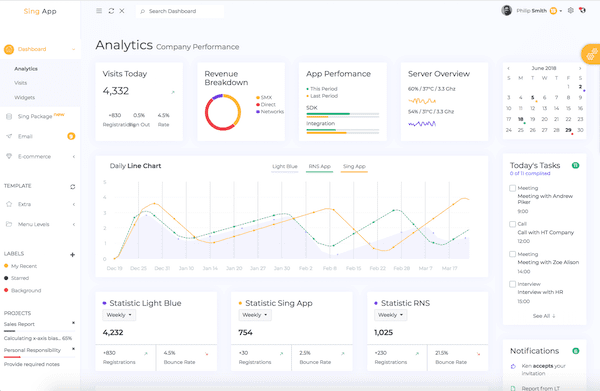Screen dimensions: 600x391
Task: Expand the E-commerce submenu
Action: 73,156
